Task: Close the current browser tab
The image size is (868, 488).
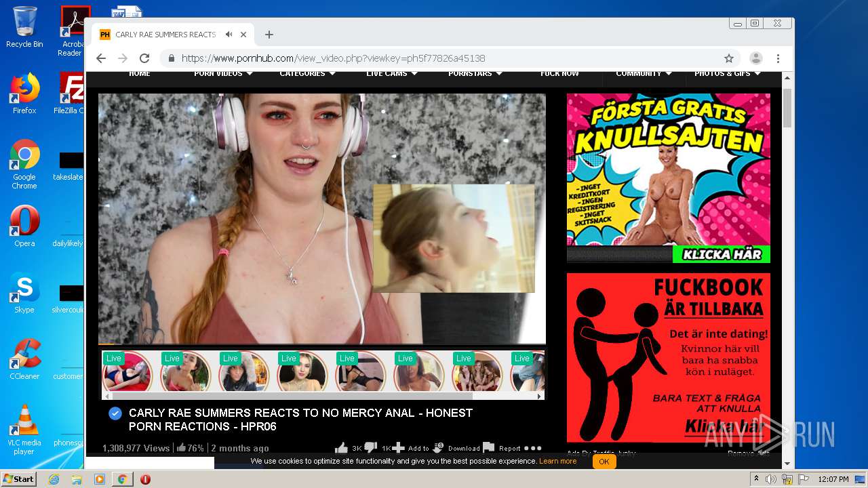Action: click(243, 35)
